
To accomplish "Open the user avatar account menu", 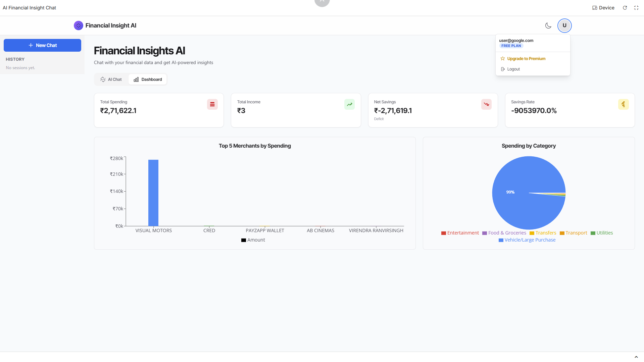I will [x=564, y=25].
